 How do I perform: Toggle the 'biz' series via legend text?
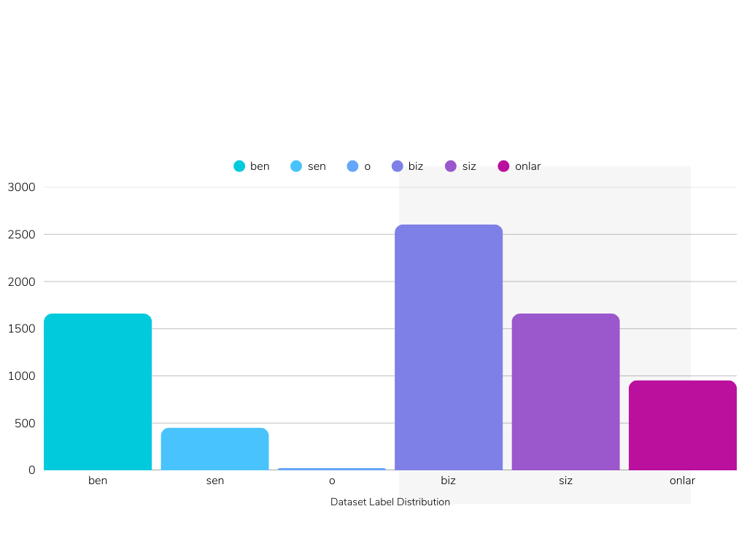click(x=415, y=166)
